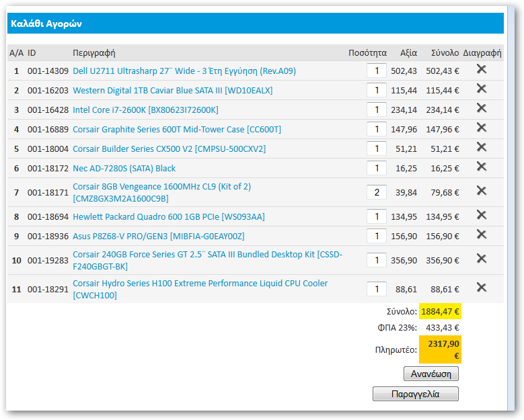Select the ID text 001-19283
The height and width of the screenshot is (420, 524).
click(x=48, y=261)
